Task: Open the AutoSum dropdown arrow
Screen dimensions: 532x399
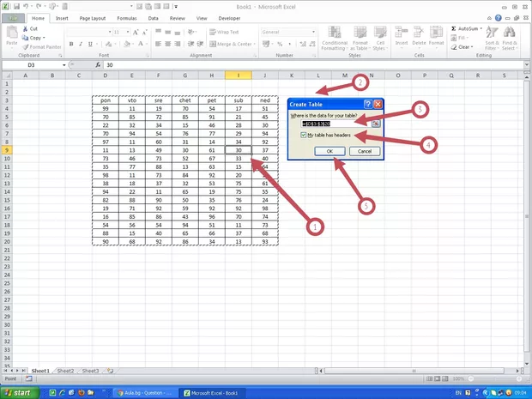Action: (480, 28)
